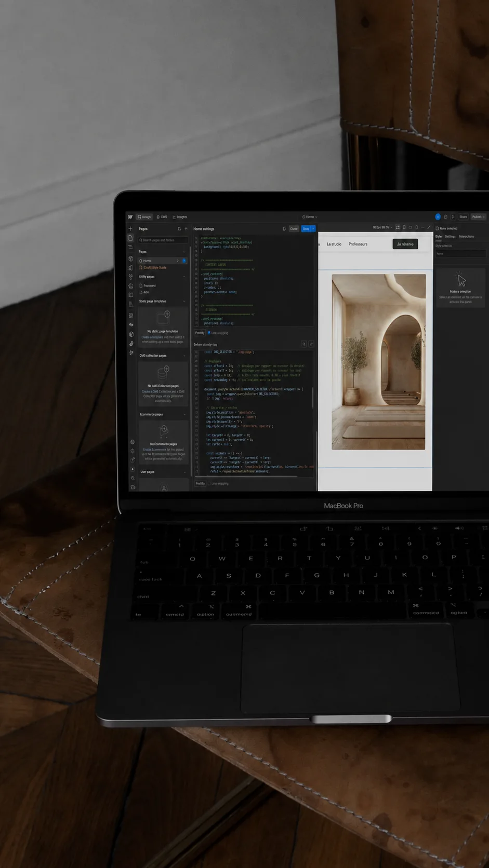Expand the Before body tag code editor
The height and width of the screenshot is (868, 489).
(x=311, y=344)
